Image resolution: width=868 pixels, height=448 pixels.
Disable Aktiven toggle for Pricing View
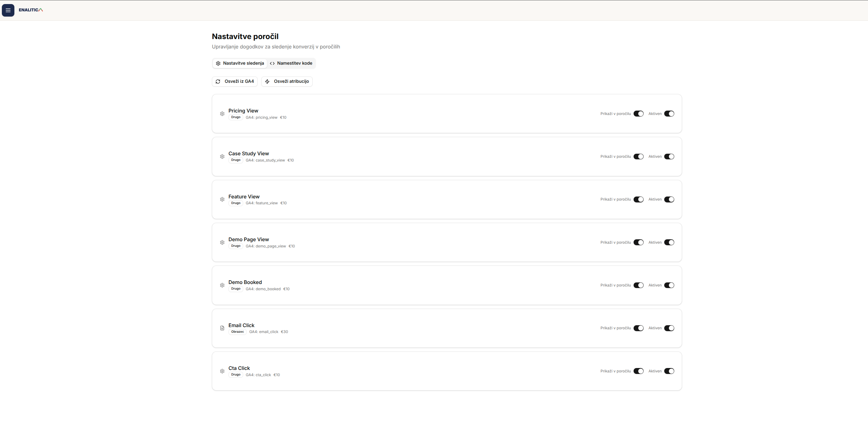click(669, 114)
